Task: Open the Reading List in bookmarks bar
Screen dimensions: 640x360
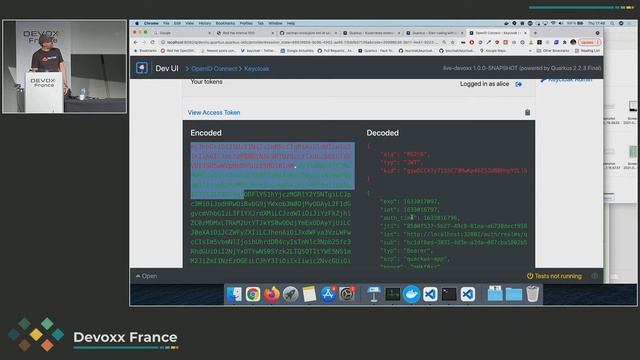Action: (x=587, y=51)
